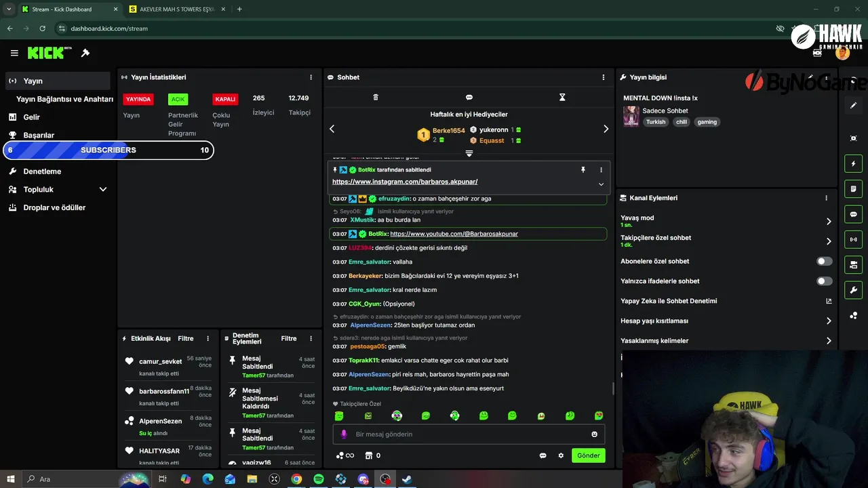This screenshot has height=488, width=868.
Task: Open pinned message three-dot options
Action: coord(601,170)
